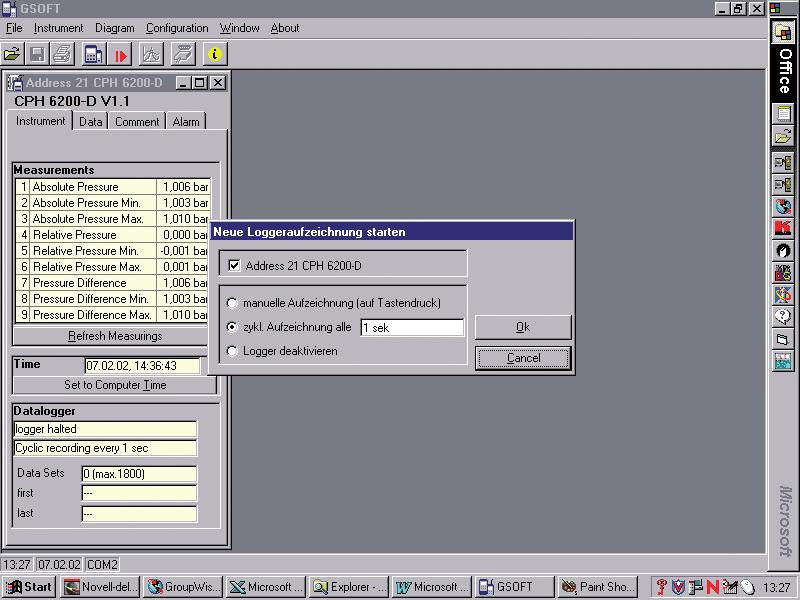Open the Diagram menu

tap(115, 28)
